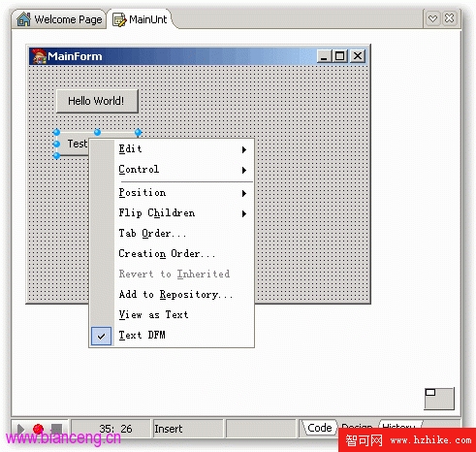Click the Insert mode status panel
476x452 pixels.
tap(188, 429)
